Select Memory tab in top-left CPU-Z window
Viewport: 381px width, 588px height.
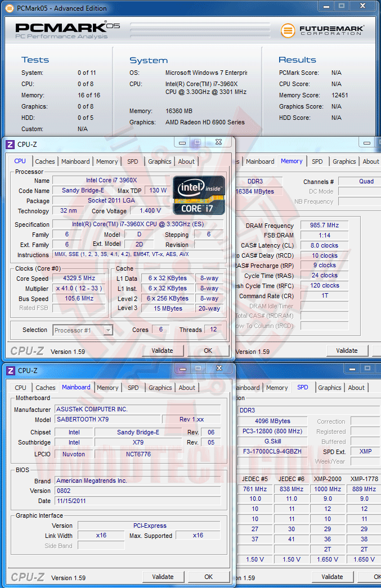(x=107, y=161)
